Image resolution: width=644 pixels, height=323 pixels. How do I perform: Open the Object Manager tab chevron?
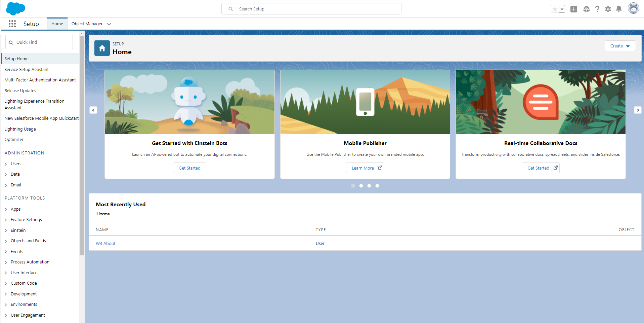coord(109,24)
